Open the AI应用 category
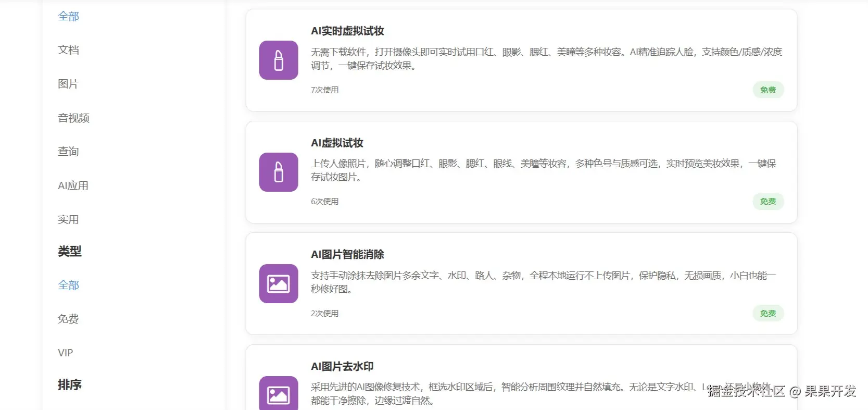The height and width of the screenshot is (410, 868). click(73, 185)
